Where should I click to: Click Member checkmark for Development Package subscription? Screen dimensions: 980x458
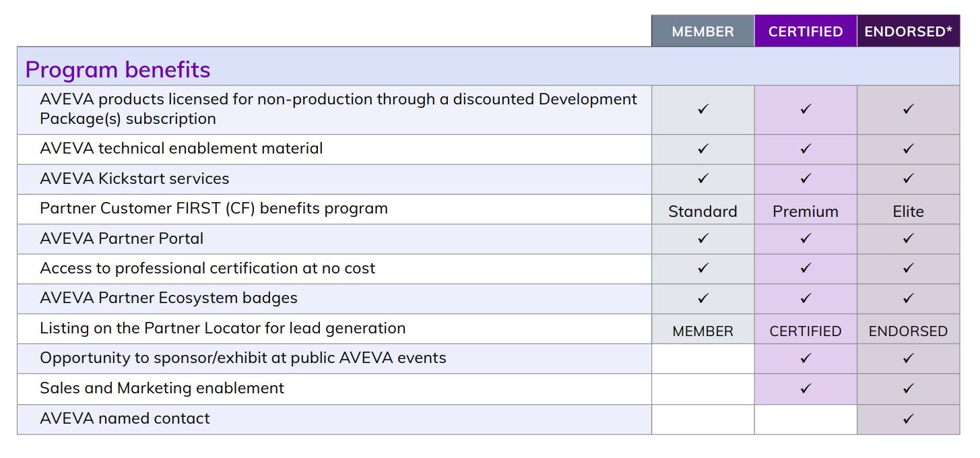point(703,109)
